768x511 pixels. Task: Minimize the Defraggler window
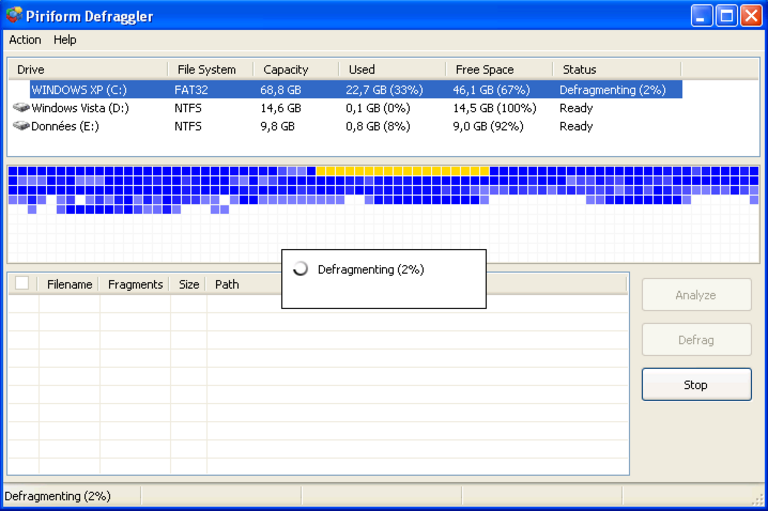pyautogui.click(x=702, y=16)
